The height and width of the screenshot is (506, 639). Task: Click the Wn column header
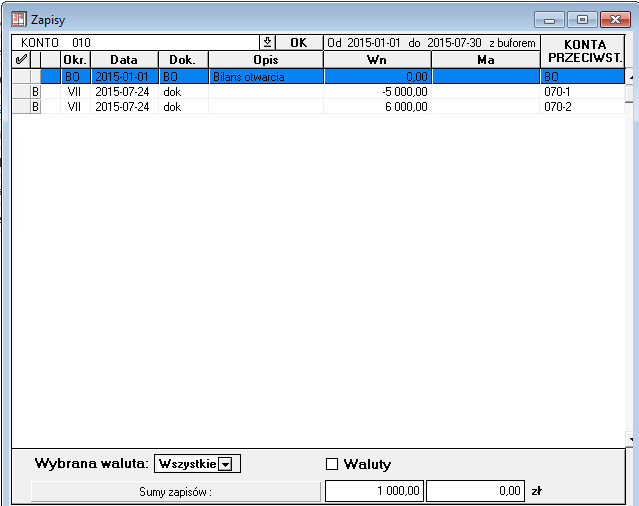377,59
